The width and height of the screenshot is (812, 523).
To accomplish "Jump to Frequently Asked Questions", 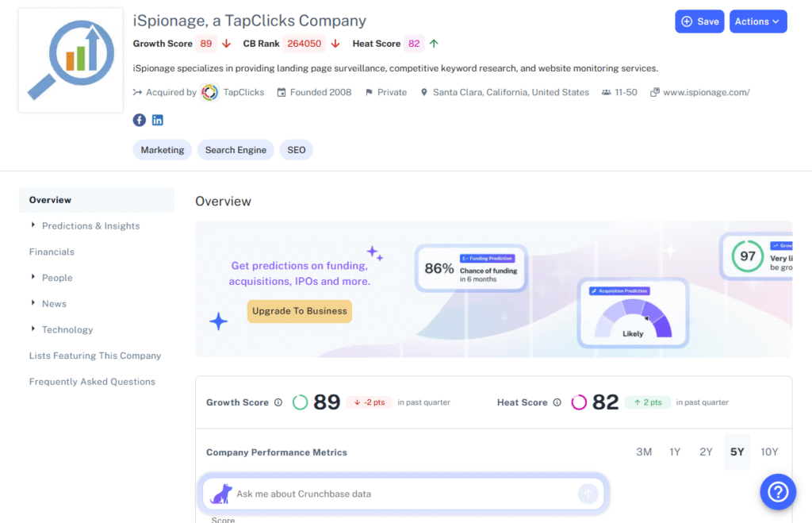I will (x=92, y=382).
